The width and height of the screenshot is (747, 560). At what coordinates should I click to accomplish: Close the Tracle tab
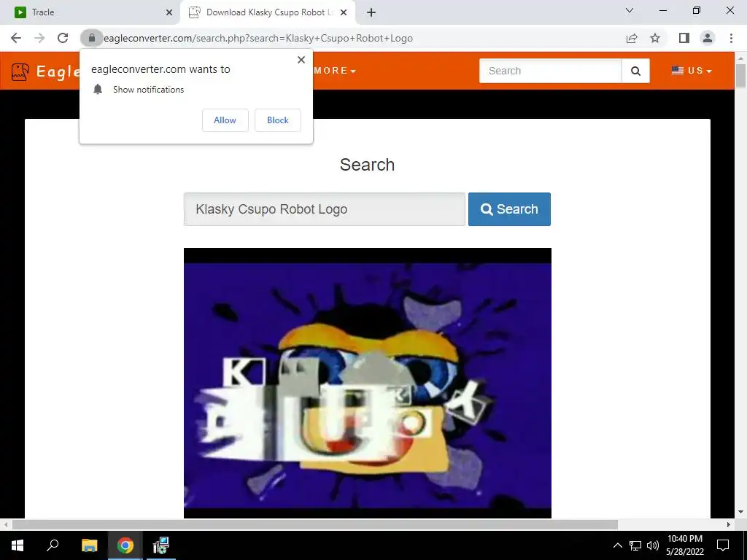point(169,12)
